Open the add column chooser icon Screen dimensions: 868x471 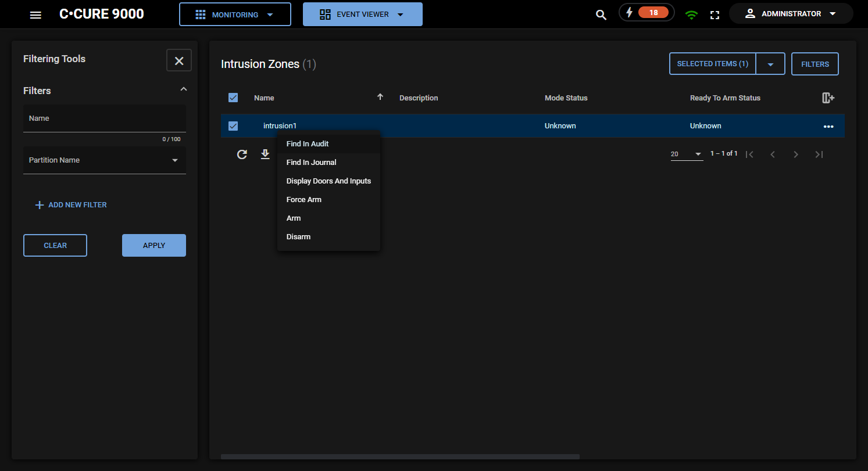coord(828,98)
